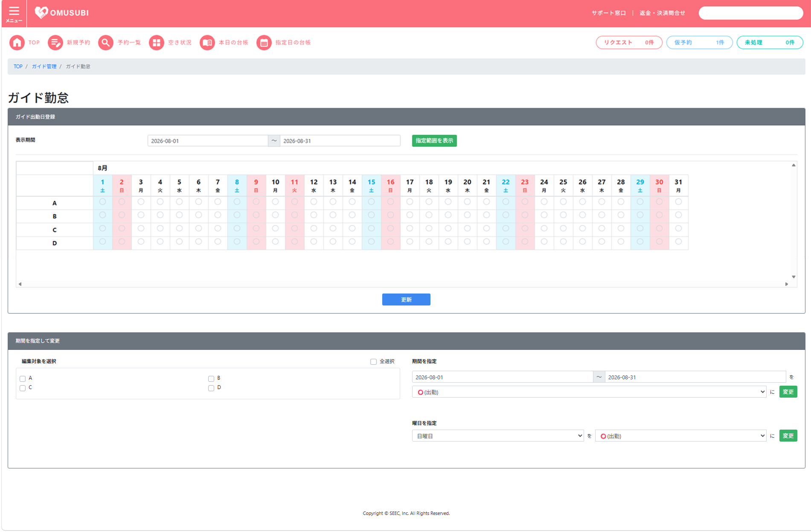Focus the display period start date field

(208, 141)
